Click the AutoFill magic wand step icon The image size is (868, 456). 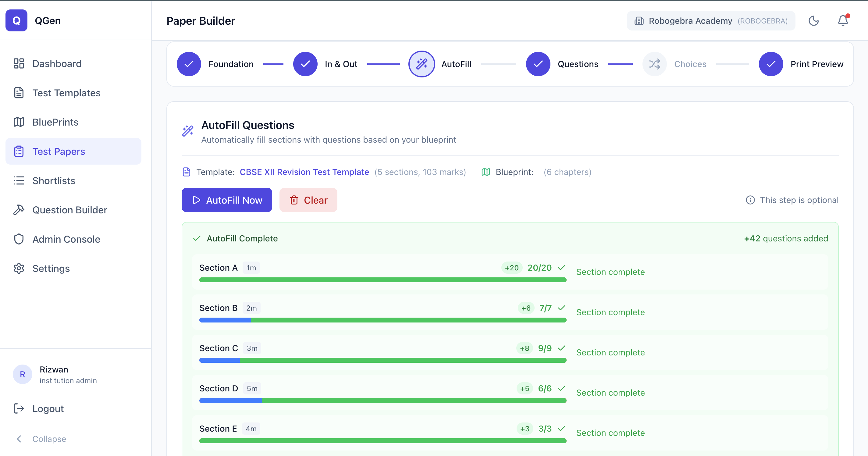tap(421, 64)
